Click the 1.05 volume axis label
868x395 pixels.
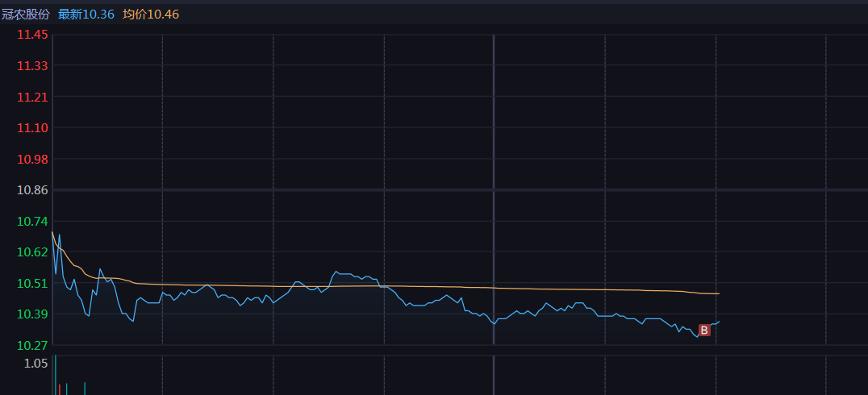point(36,364)
